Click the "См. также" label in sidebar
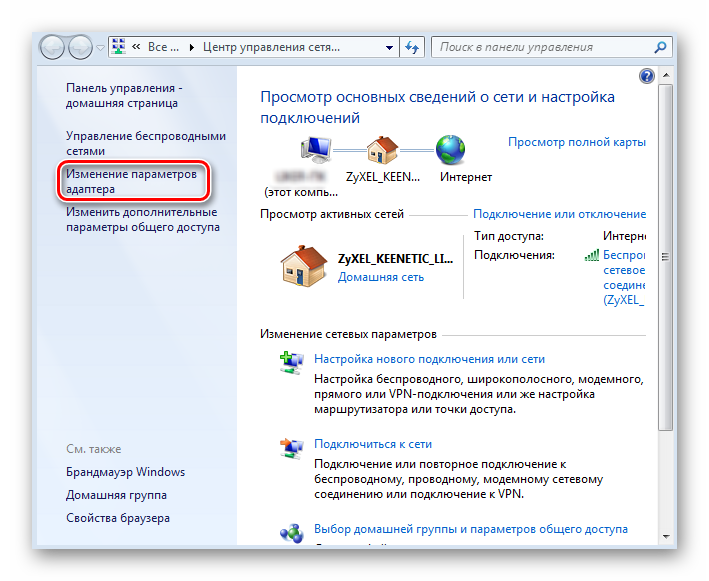The height and width of the screenshot is (581, 709). [94, 449]
